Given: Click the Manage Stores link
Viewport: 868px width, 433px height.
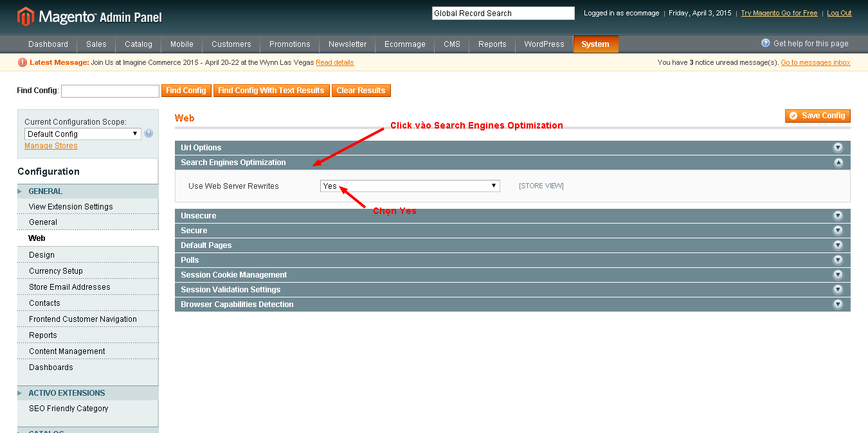Looking at the screenshot, I should click(51, 146).
